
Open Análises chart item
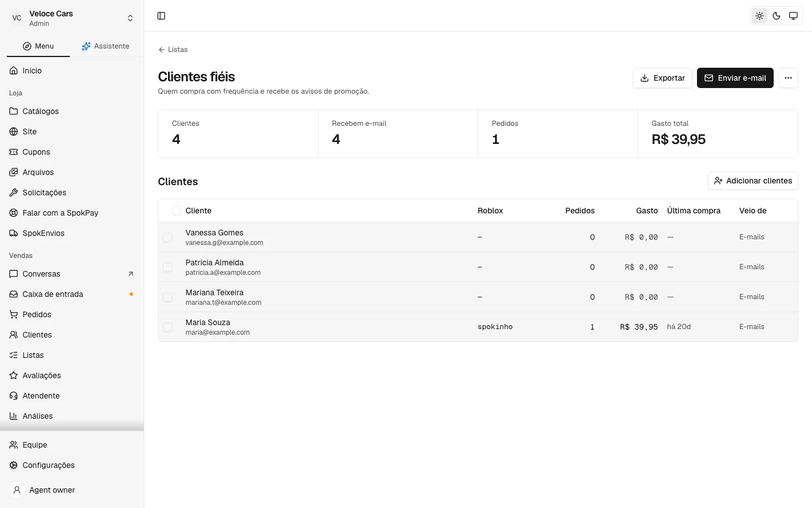point(72,416)
